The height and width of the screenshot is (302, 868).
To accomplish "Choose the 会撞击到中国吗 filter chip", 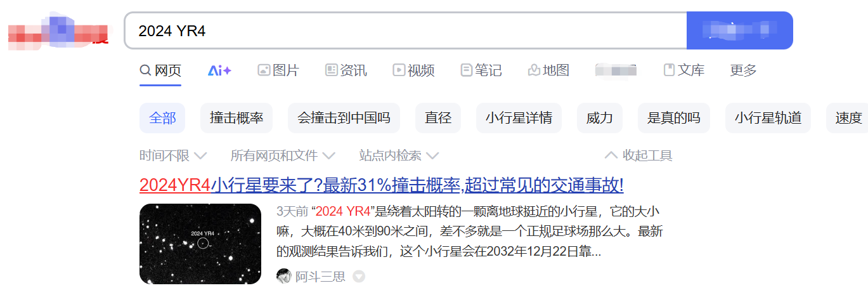I will 344,118.
